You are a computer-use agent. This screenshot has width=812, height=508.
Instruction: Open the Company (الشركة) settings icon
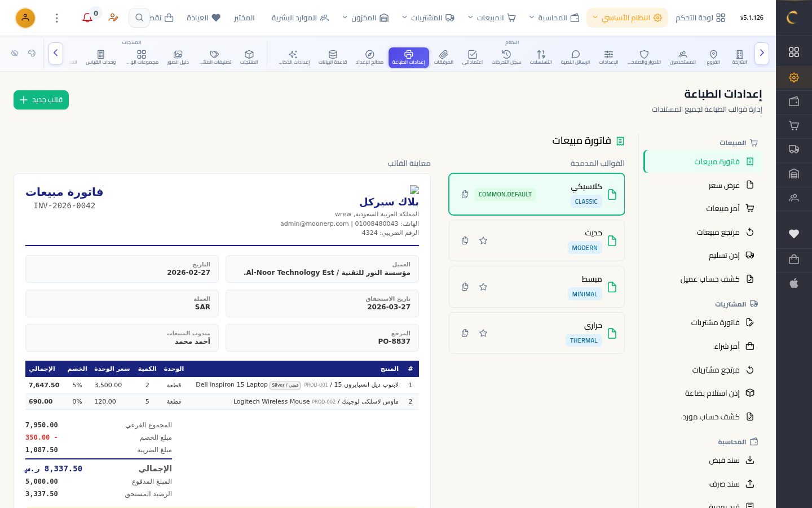(x=739, y=57)
